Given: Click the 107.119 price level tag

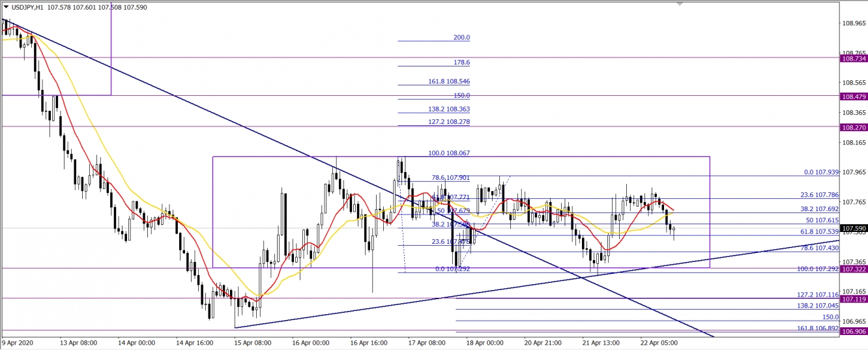Looking at the screenshot, I should [x=854, y=299].
